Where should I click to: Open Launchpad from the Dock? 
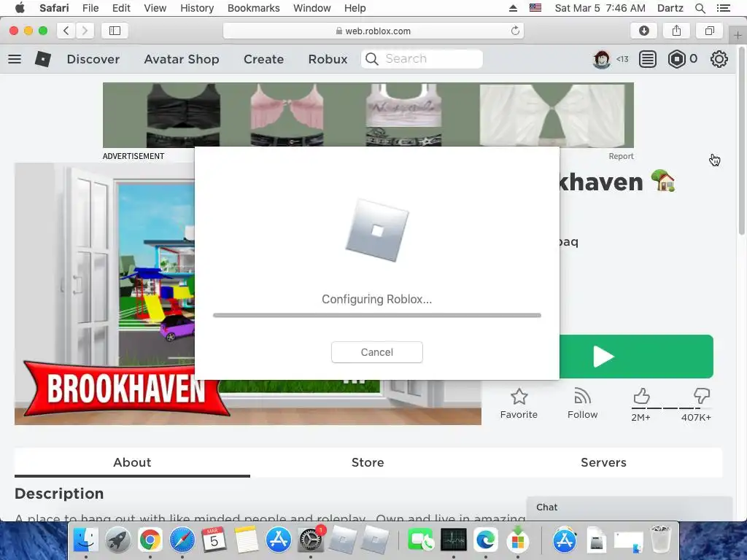117,540
